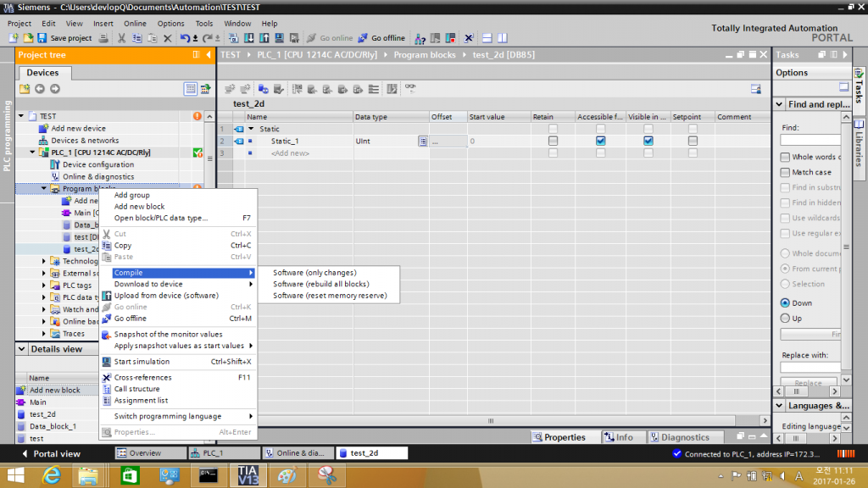Click the Upload from device toolbar icon

(264, 38)
